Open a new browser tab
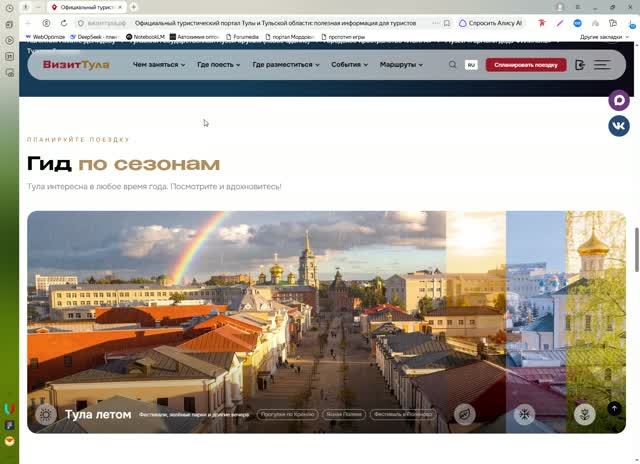The width and height of the screenshot is (640, 464). 133,7
